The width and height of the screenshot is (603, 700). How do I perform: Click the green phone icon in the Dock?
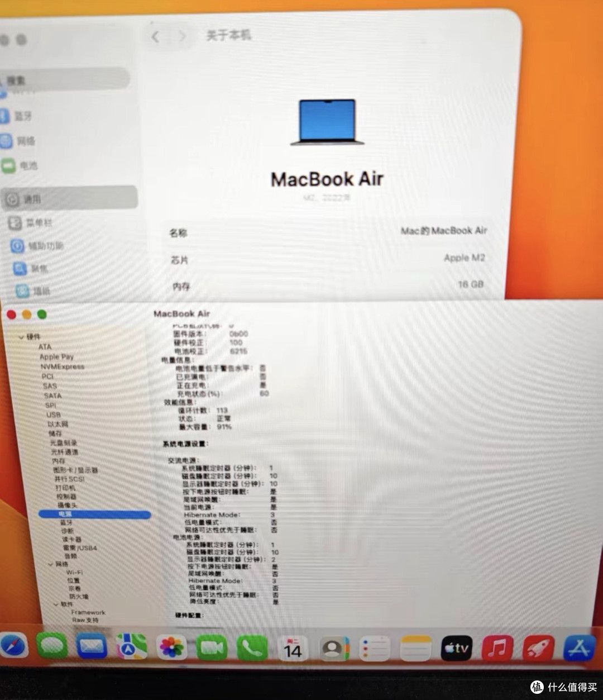point(252,649)
